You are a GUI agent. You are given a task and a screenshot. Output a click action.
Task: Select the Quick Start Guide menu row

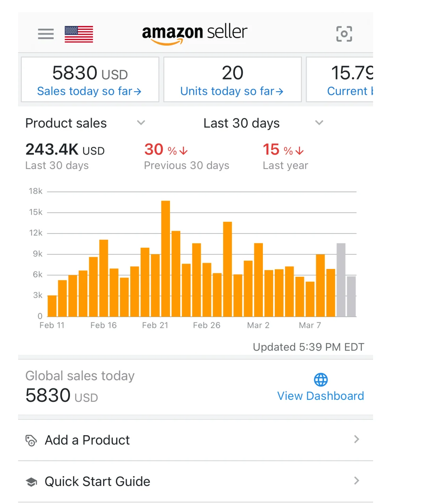point(195,481)
